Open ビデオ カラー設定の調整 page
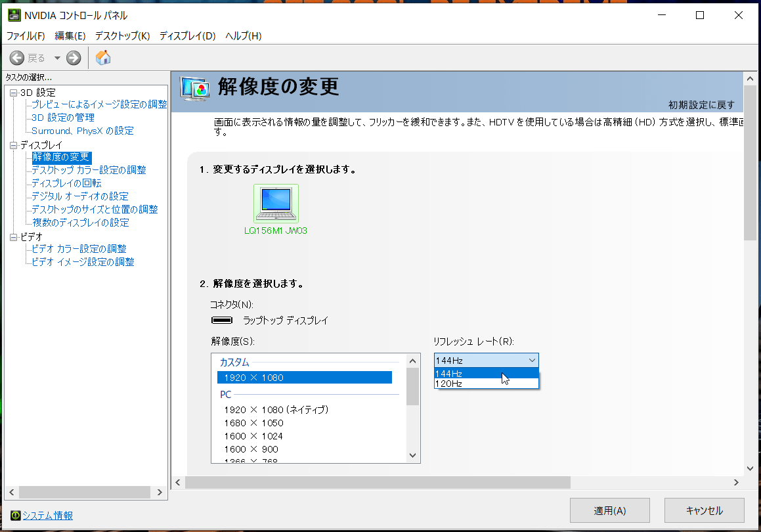The image size is (761, 532). point(79,248)
